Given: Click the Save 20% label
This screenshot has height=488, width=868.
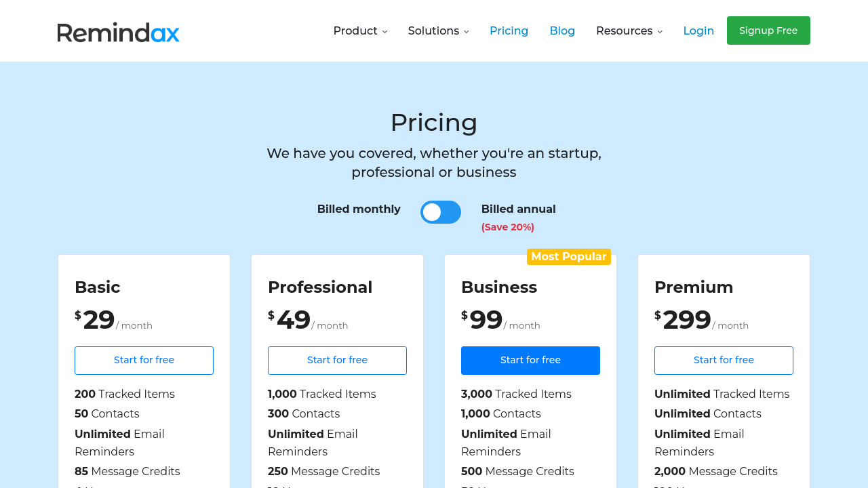Looking at the screenshot, I should [508, 227].
